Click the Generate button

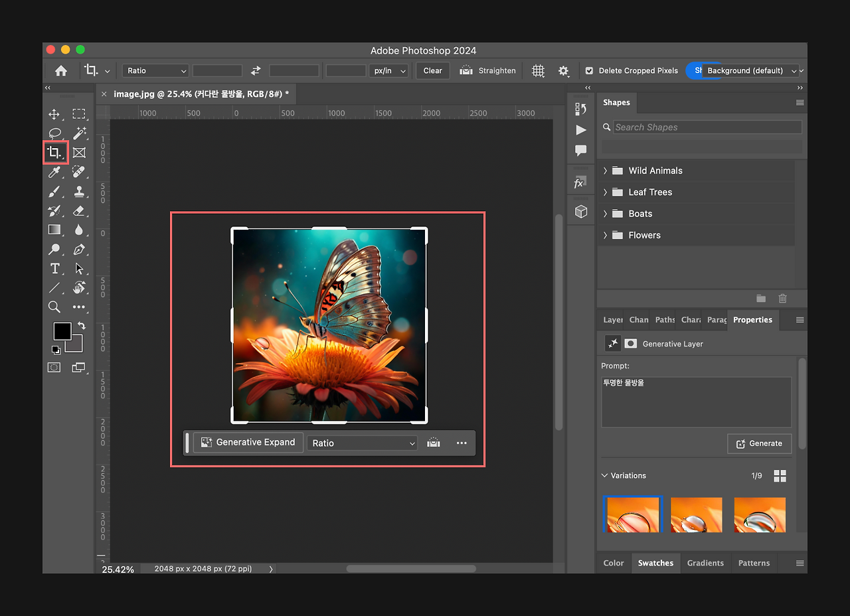[x=759, y=443]
